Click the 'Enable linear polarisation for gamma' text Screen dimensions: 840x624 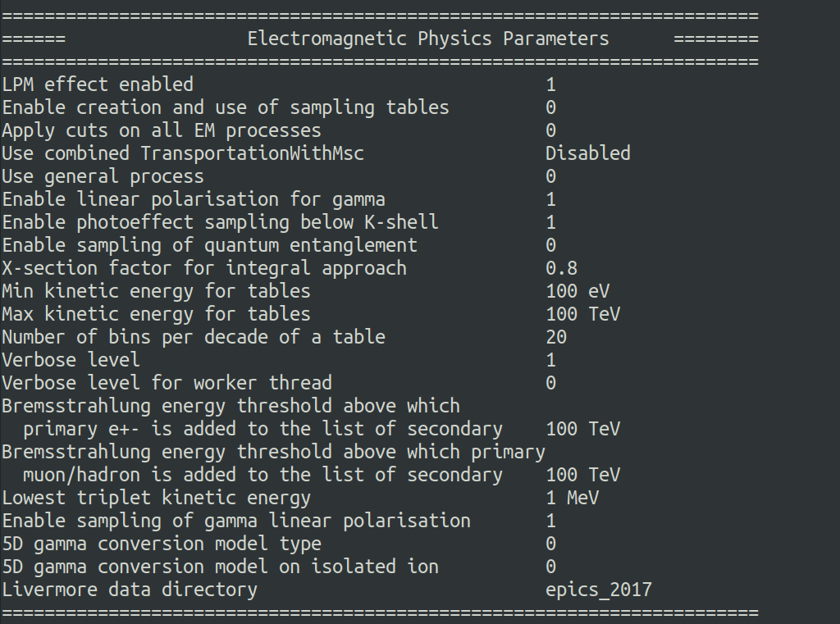pos(194,200)
